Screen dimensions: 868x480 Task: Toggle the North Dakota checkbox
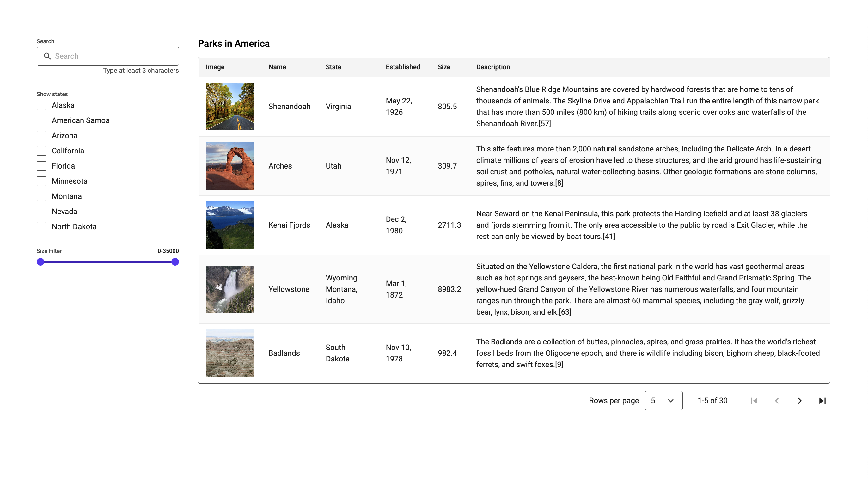[41, 226]
